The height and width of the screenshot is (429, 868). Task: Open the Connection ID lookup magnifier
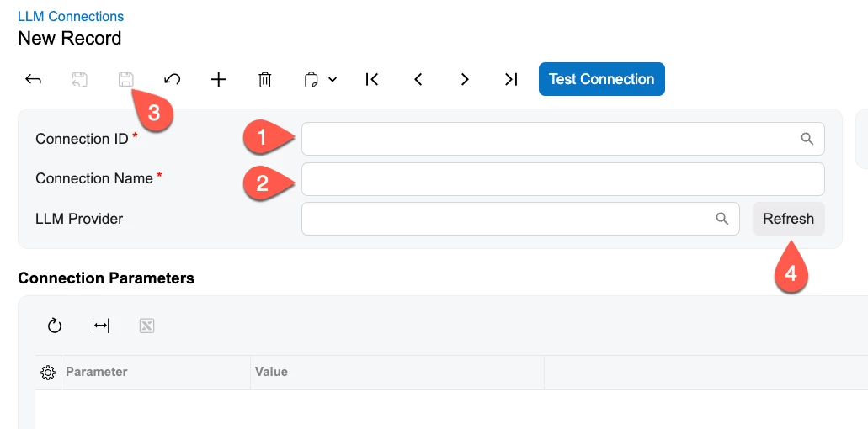tap(807, 139)
